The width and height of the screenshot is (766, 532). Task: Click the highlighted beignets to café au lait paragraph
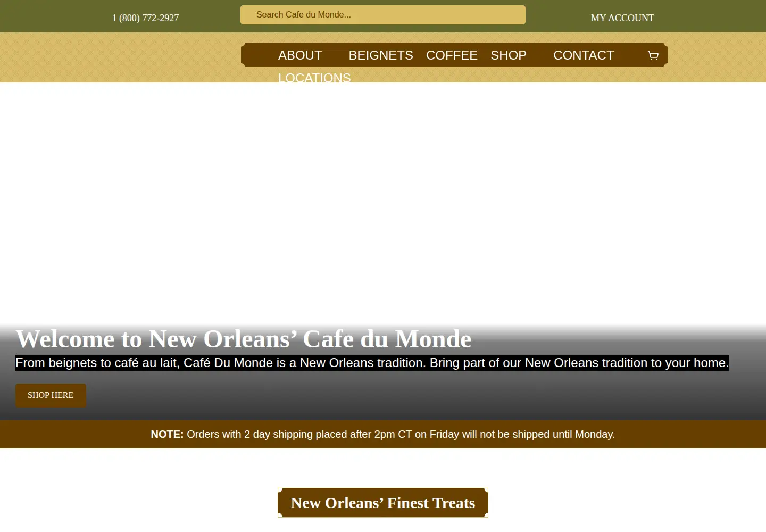[x=372, y=363]
